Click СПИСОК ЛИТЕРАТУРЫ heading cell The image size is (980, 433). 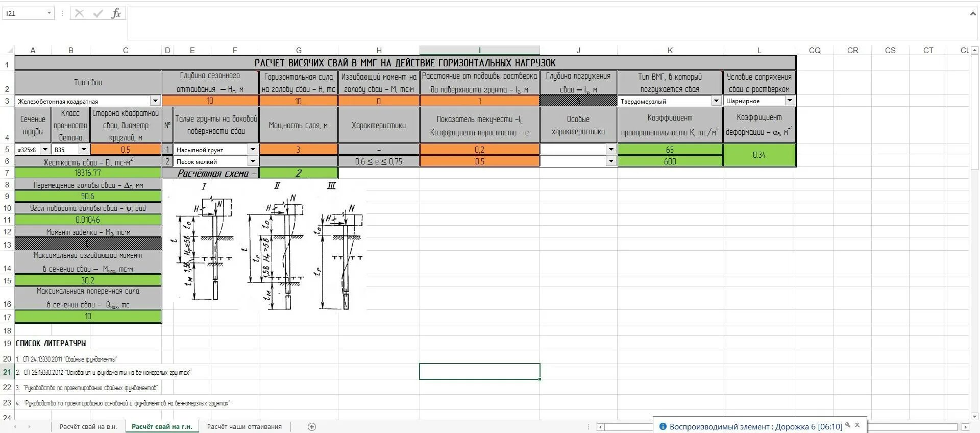tap(51, 343)
